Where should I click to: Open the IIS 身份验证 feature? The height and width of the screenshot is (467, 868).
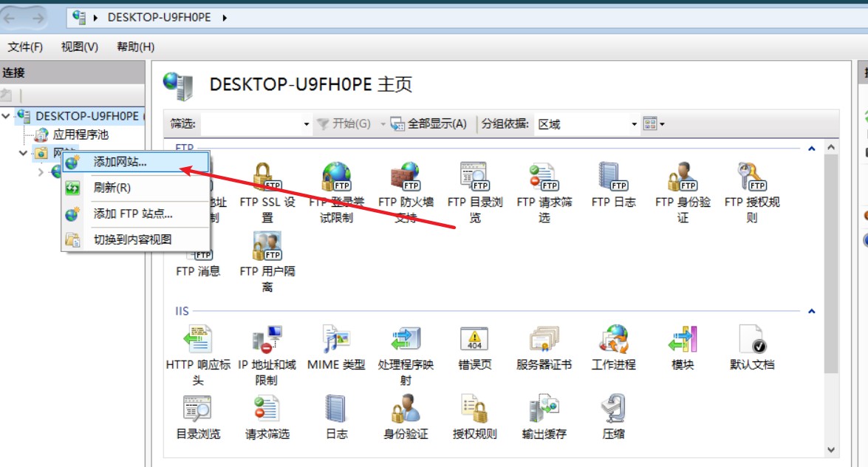coord(406,417)
